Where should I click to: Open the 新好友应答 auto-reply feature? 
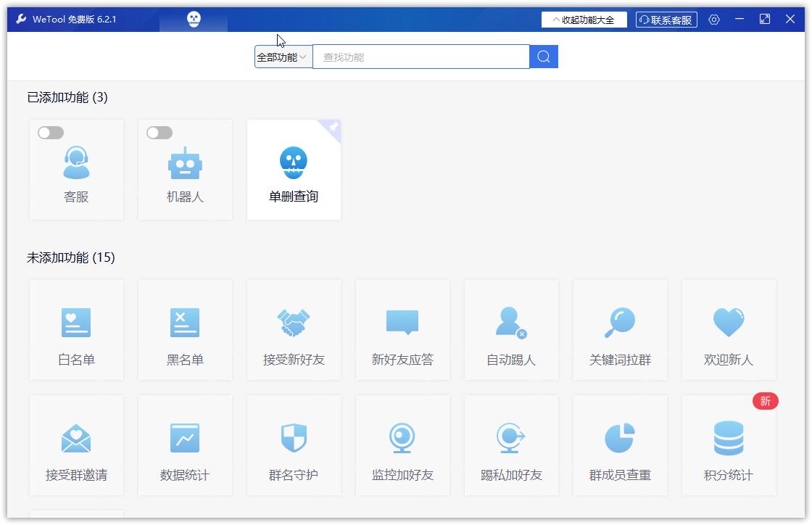click(402, 330)
